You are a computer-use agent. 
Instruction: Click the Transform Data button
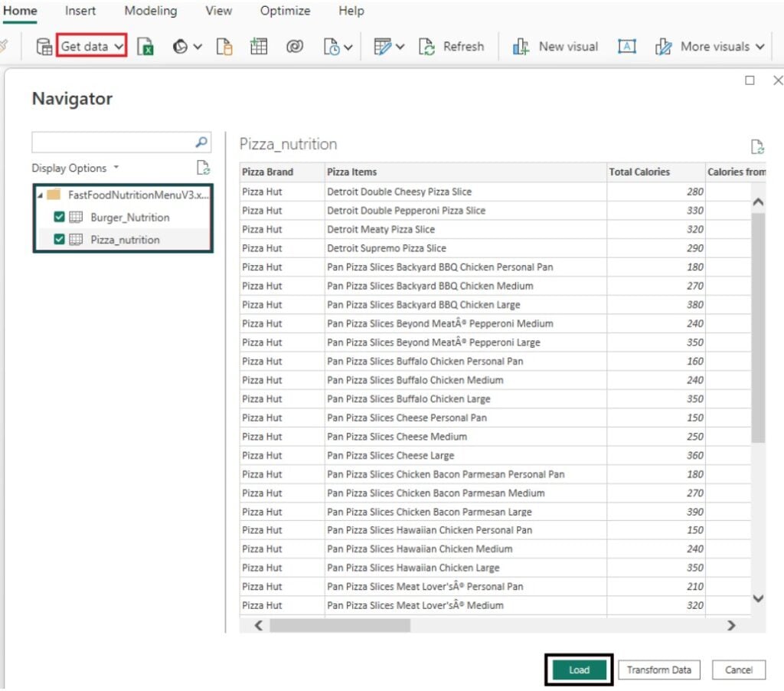(659, 670)
